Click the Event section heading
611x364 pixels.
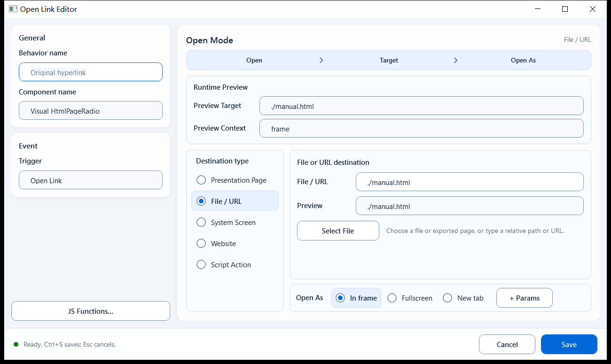(28, 146)
